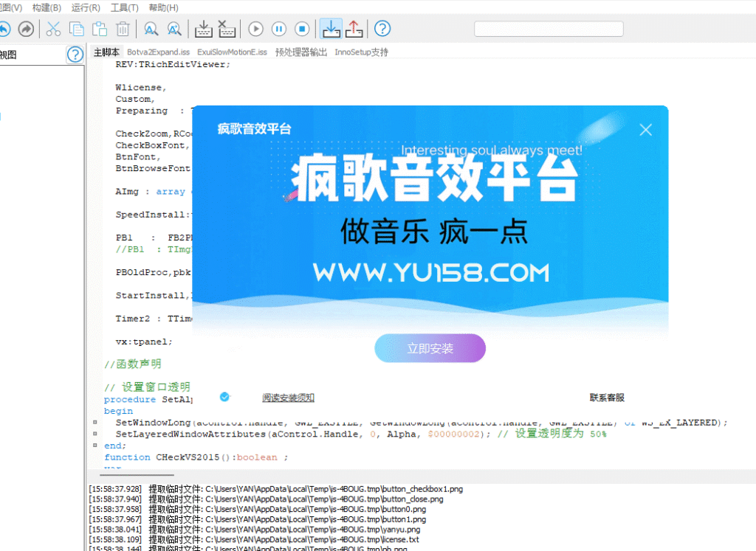Click the highlighted import/download toolbar icon
Image resolution: width=756 pixels, height=551 pixels.
coord(331,29)
